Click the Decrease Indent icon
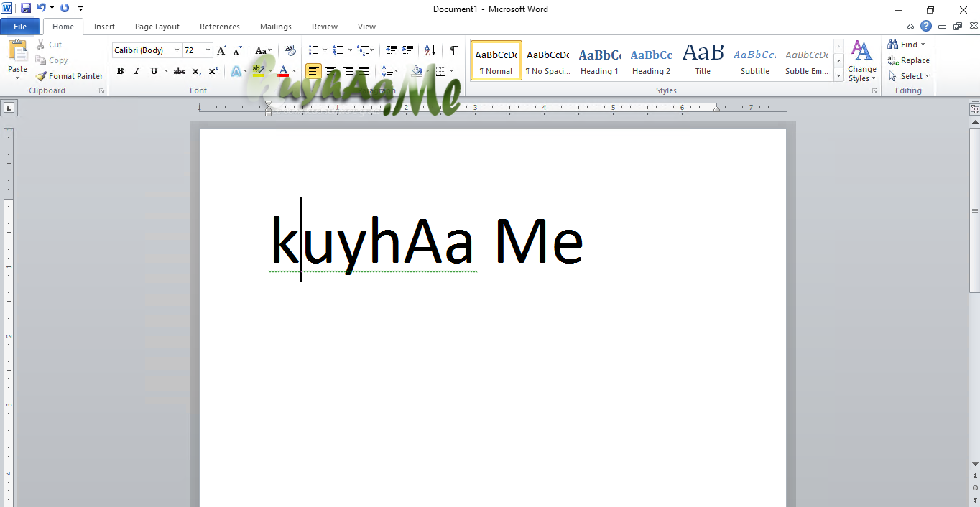 392,50
